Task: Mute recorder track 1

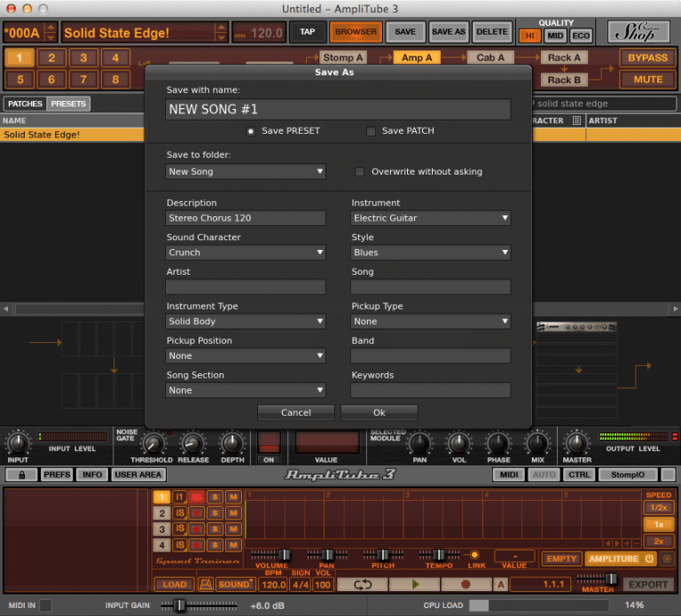Action: pyautogui.click(x=234, y=497)
